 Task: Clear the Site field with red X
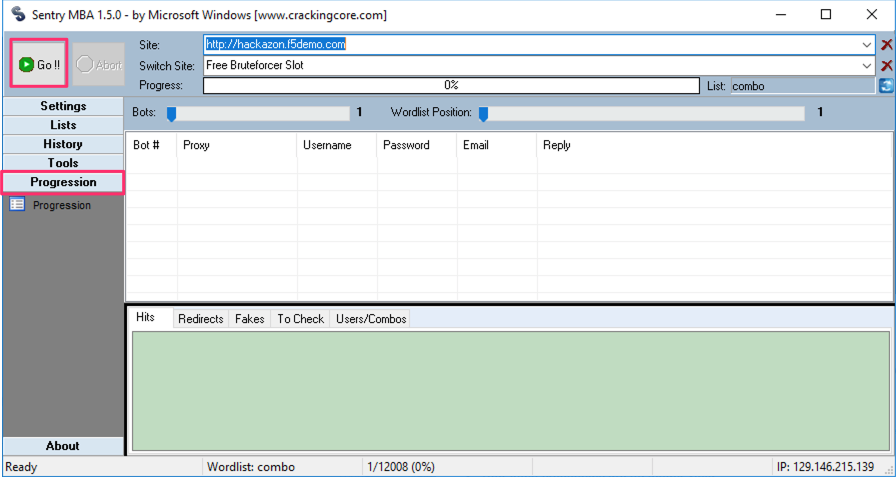click(886, 45)
